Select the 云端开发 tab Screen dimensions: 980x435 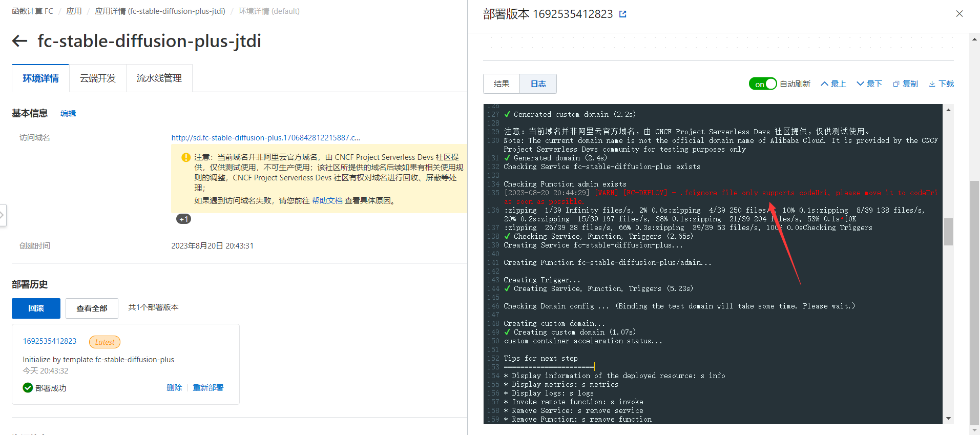click(x=98, y=78)
